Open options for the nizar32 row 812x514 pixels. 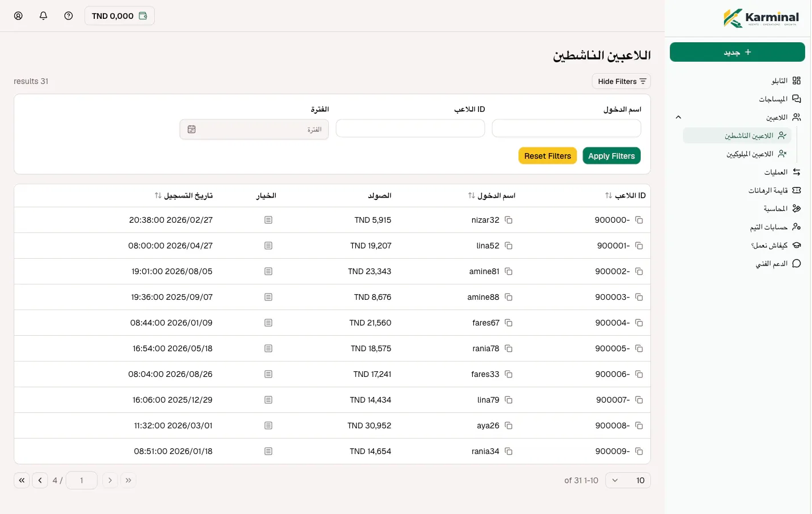point(268,220)
